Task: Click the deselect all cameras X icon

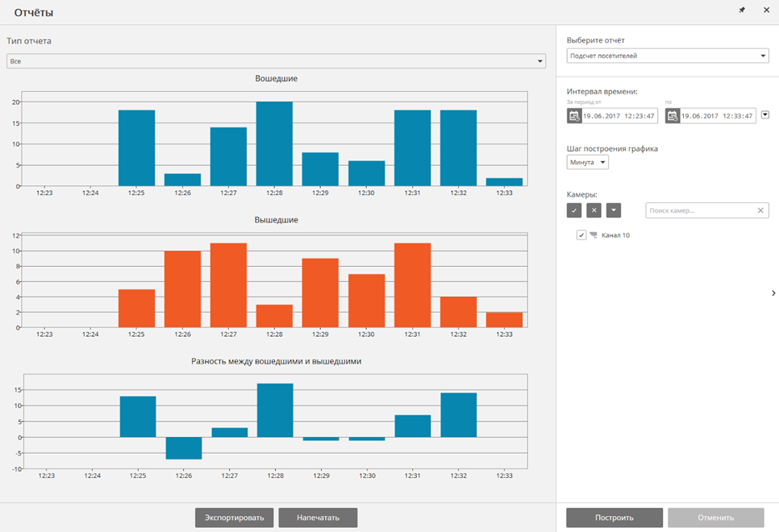Action: pos(594,210)
